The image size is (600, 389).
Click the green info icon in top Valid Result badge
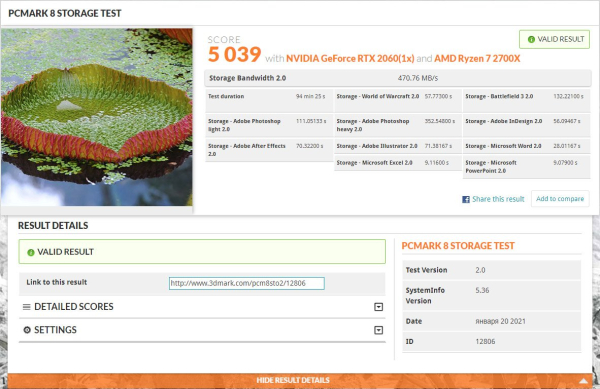(x=531, y=39)
